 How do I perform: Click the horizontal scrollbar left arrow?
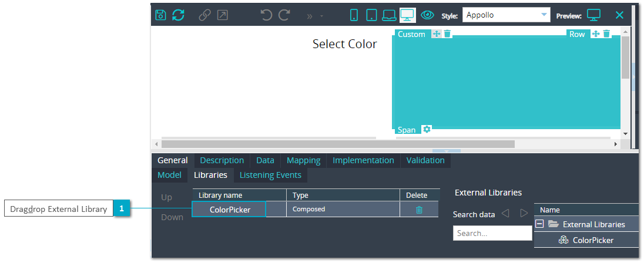pyautogui.click(x=156, y=144)
